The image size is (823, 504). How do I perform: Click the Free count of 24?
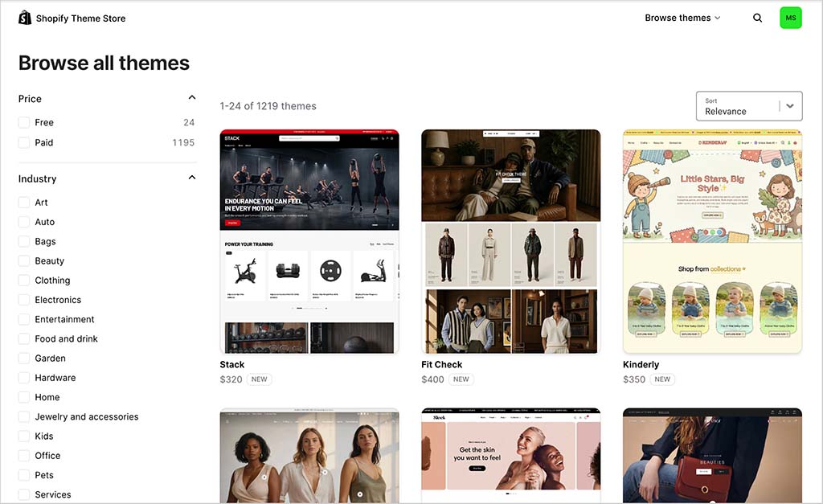pos(189,122)
